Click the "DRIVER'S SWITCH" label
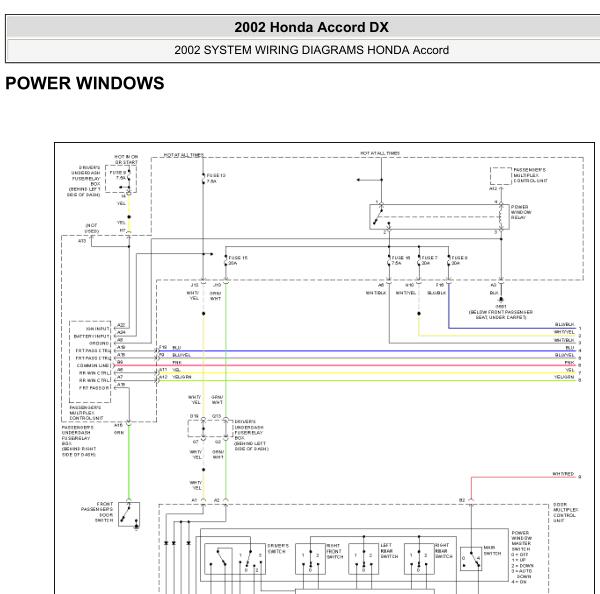Image resolution: width=600 pixels, height=594 pixels. pos(278,548)
